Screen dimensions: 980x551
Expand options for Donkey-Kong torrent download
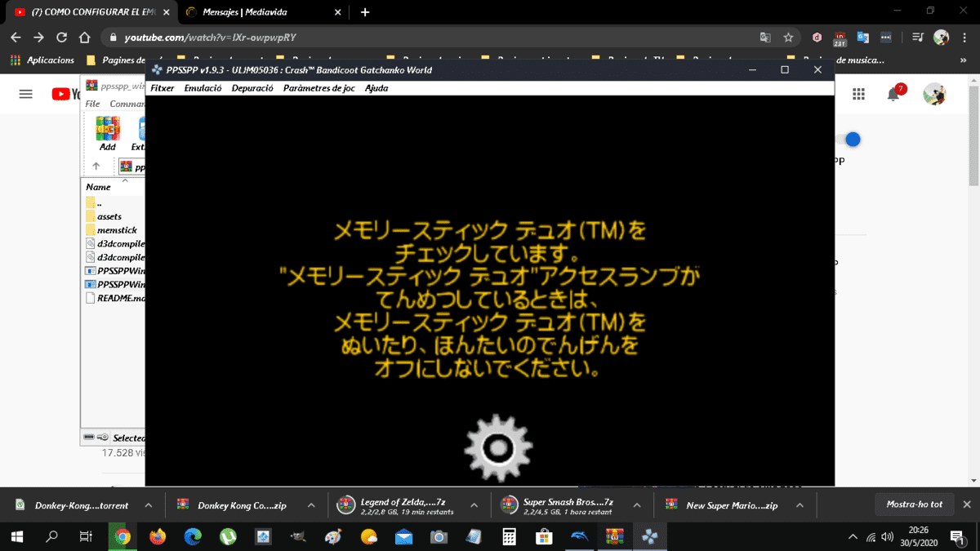point(148,505)
